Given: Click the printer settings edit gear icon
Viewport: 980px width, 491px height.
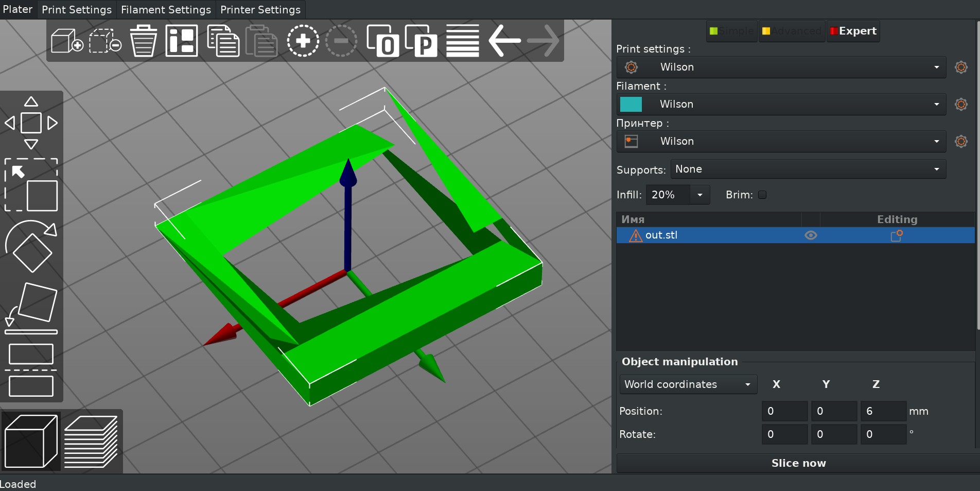Looking at the screenshot, I should pos(961,141).
